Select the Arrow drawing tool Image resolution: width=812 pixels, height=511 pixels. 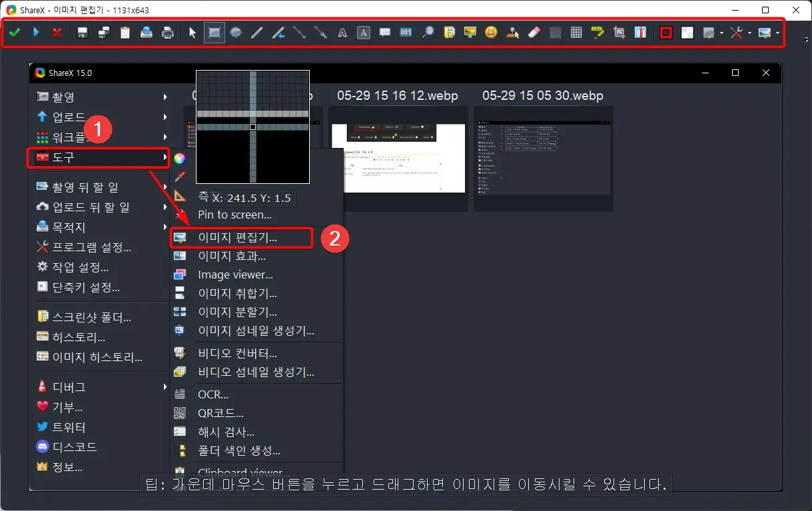coord(321,33)
